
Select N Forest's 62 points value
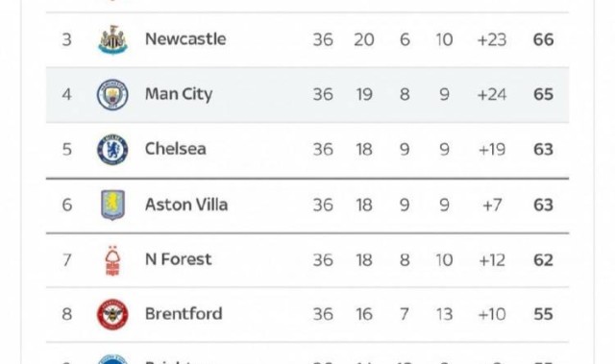click(x=543, y=260)
